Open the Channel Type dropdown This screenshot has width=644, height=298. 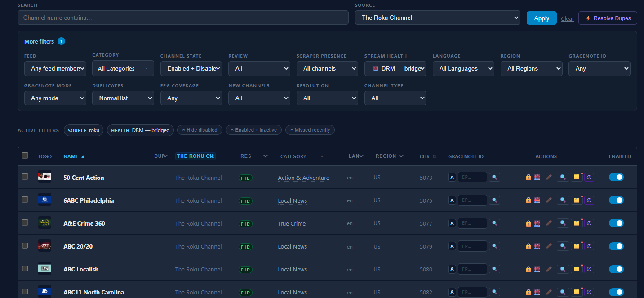point(395,98)
